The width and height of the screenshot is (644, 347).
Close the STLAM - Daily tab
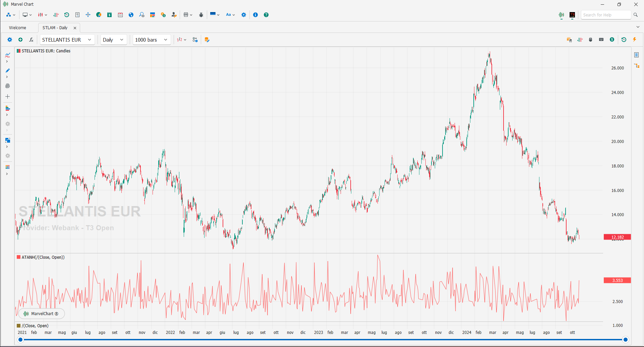coord(75,28)
